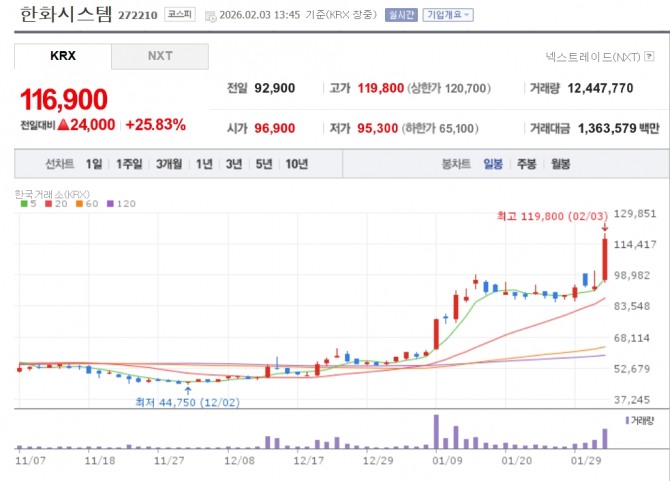Select the 1일 line chart period
Image resolution: width=670 pixels, height=481 pixels.
94,164
